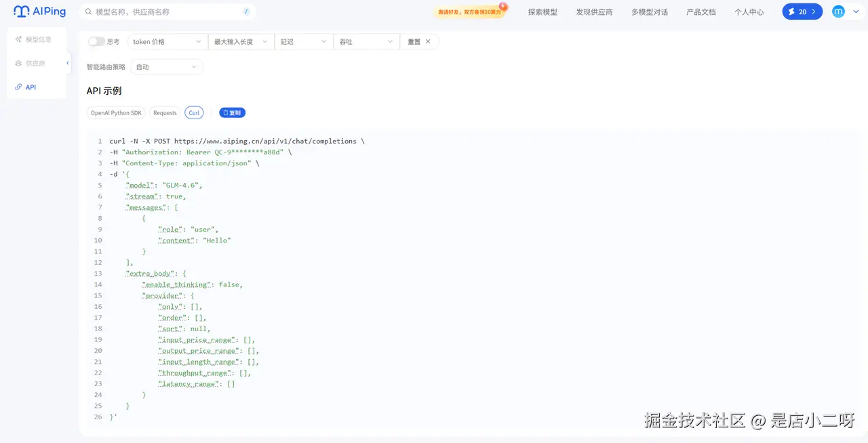Click the AIPing logo

[40, 12]
